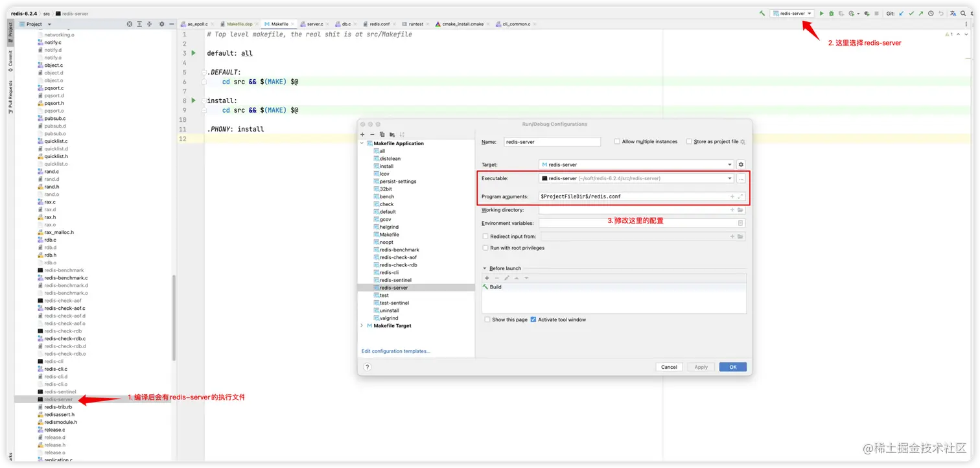This screenshot has height=468, width=980.
Task: Open Project panel settings gear
Action: tap(161, 24)
